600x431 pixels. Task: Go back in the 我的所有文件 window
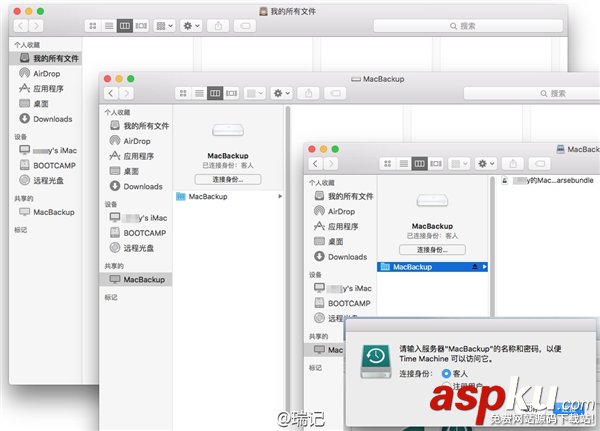pos(21,26)
